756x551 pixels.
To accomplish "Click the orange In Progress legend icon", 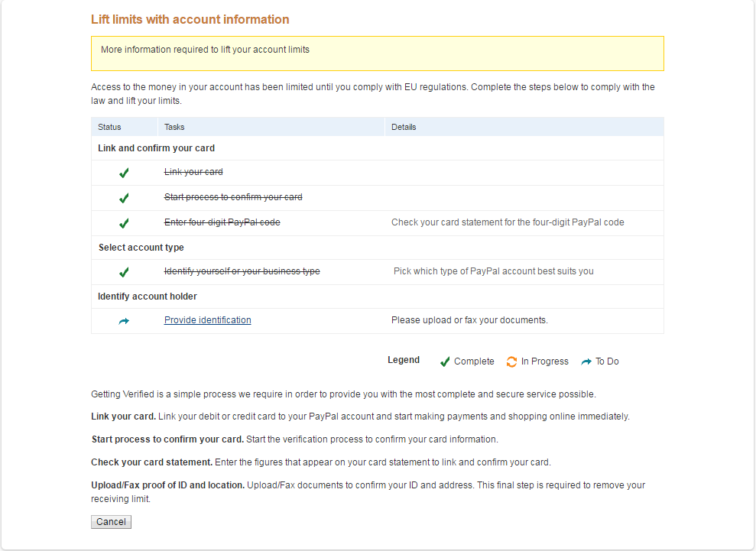I will click(511, 361).
